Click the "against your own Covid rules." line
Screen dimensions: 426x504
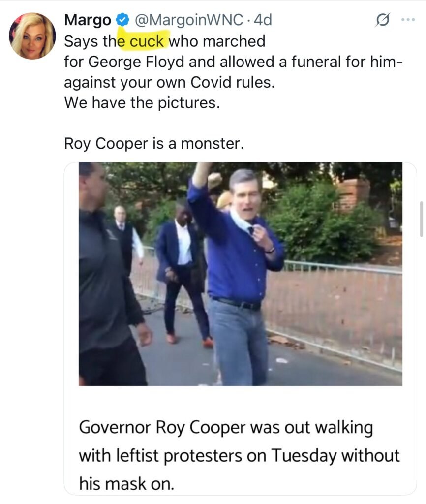[x=168, y=83]
